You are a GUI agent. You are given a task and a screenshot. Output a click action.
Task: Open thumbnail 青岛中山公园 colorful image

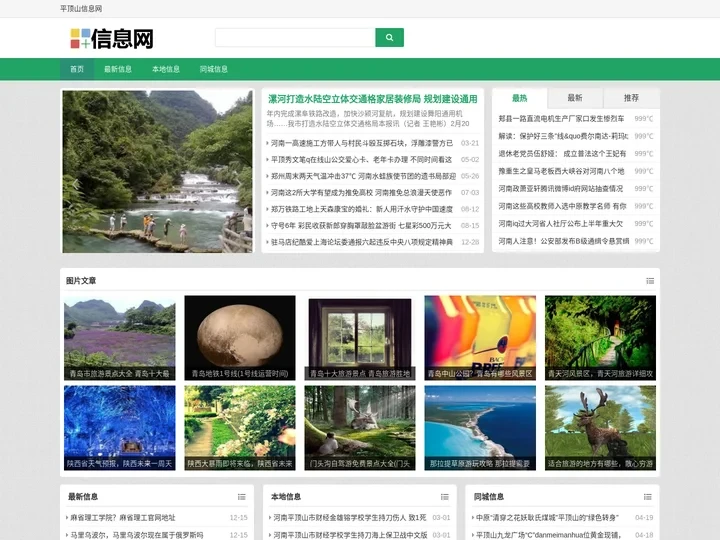[480, 338]
